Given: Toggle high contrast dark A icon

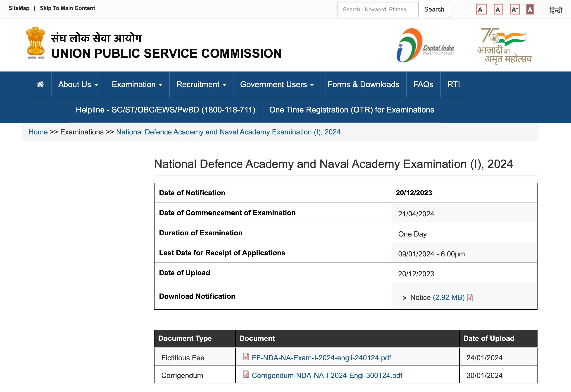Looking at the screenshot, I should tap(530, 10).
